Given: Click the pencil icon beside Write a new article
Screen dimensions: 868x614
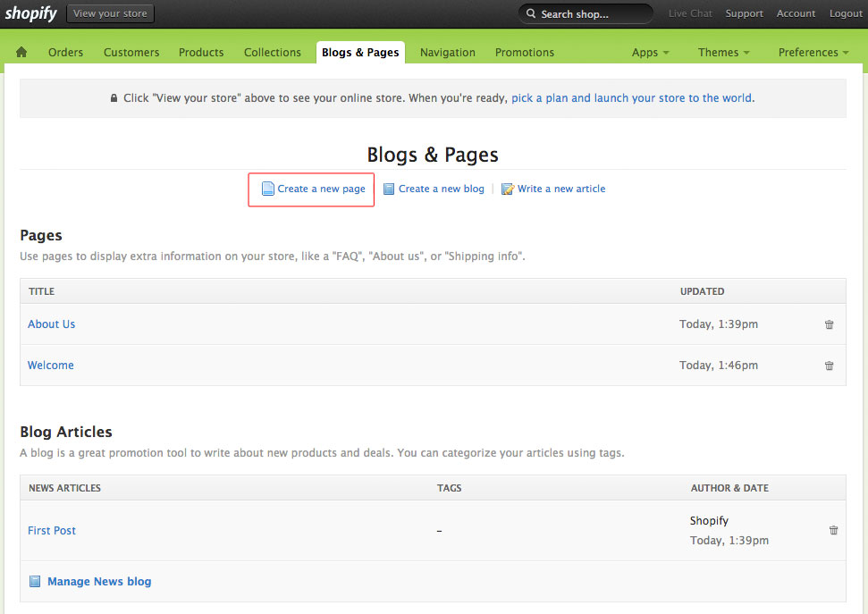Looking at the screenshot, I should 508,189.
